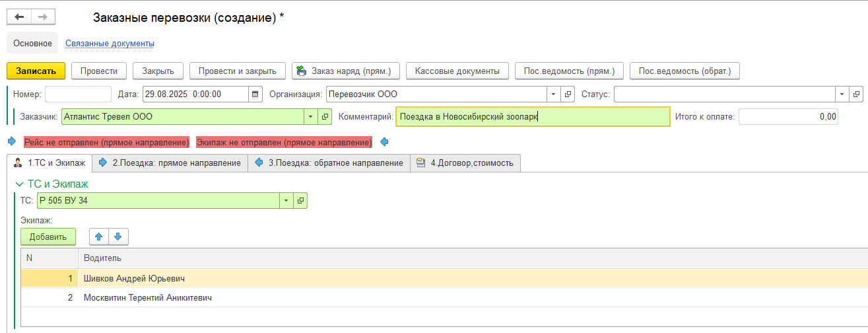Viewport: 868px width, 333px height.
Task: Expand the Заказчик dropdown list
Action: coord(310,117)
